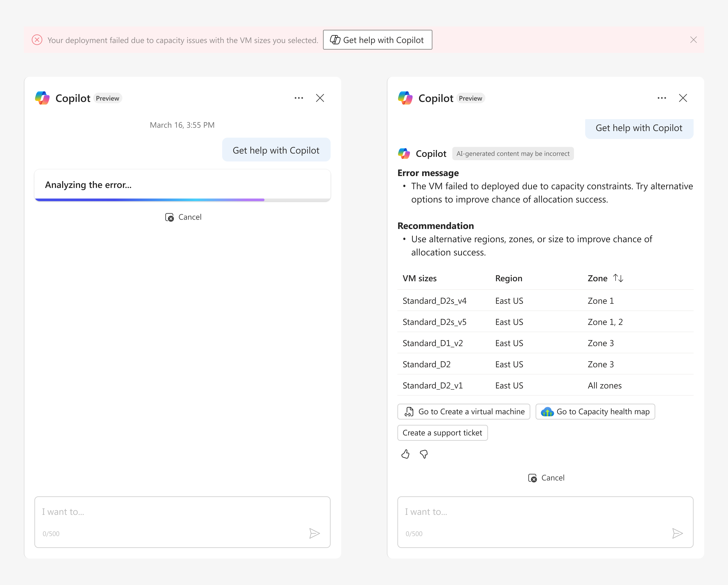728x585 pixels.
Task: Click 0/500 character counter in right panel
Action: point(414,534)
